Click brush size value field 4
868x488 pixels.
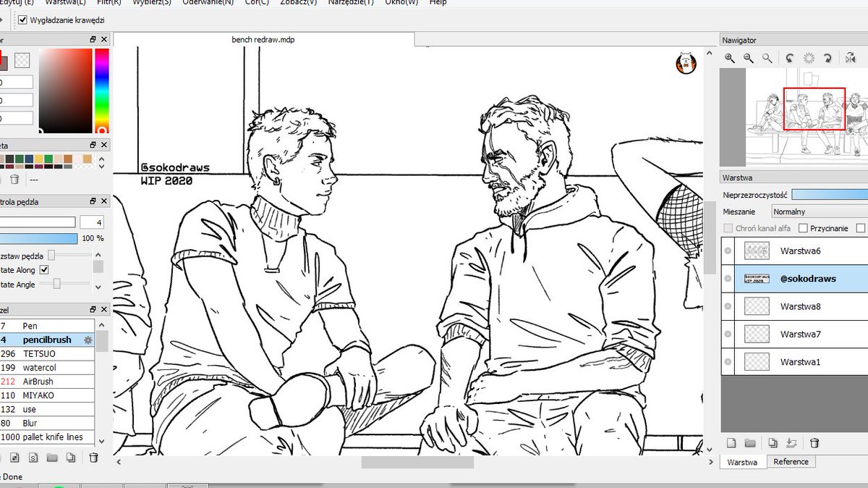(x=92, y=222)
